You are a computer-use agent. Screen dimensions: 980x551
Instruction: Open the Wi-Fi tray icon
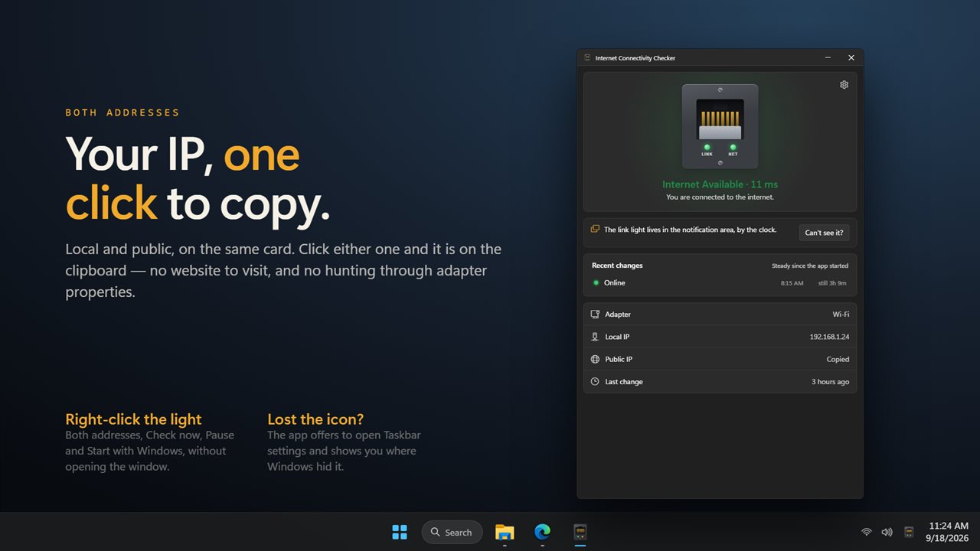[867, 532]
